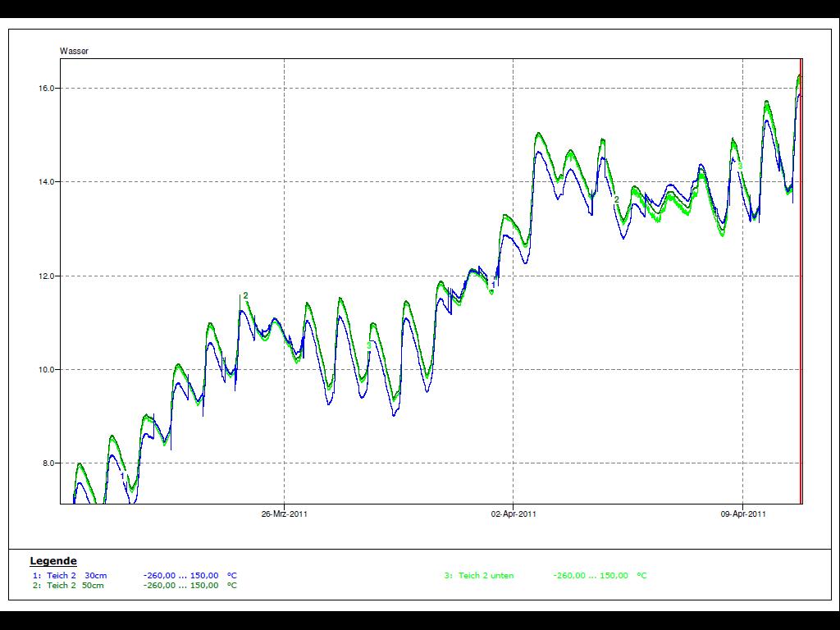Click the 'Wasser' chart title
The width and height of the screenshot is (840, 630).
(74, 51)
